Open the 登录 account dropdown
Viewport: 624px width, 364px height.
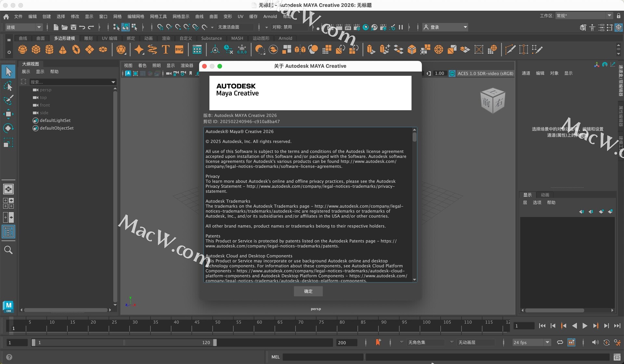[x=445, y=27]
